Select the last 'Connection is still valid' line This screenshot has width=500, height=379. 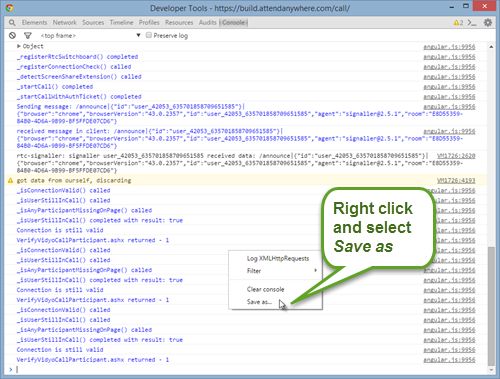(x=60, y=350)
